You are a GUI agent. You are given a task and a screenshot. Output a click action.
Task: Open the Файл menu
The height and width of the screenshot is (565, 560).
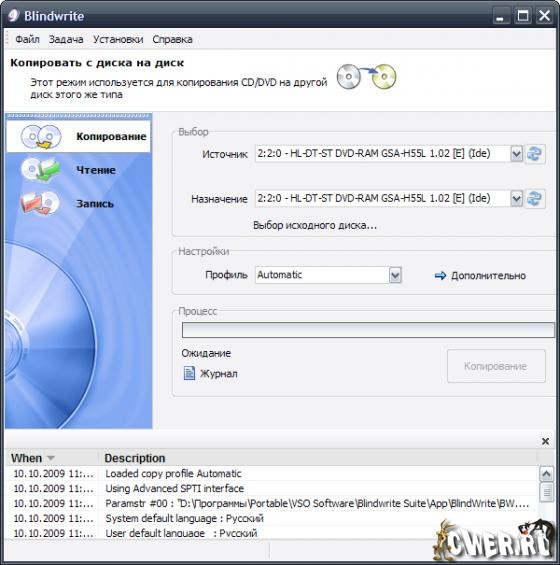point(27,39)
